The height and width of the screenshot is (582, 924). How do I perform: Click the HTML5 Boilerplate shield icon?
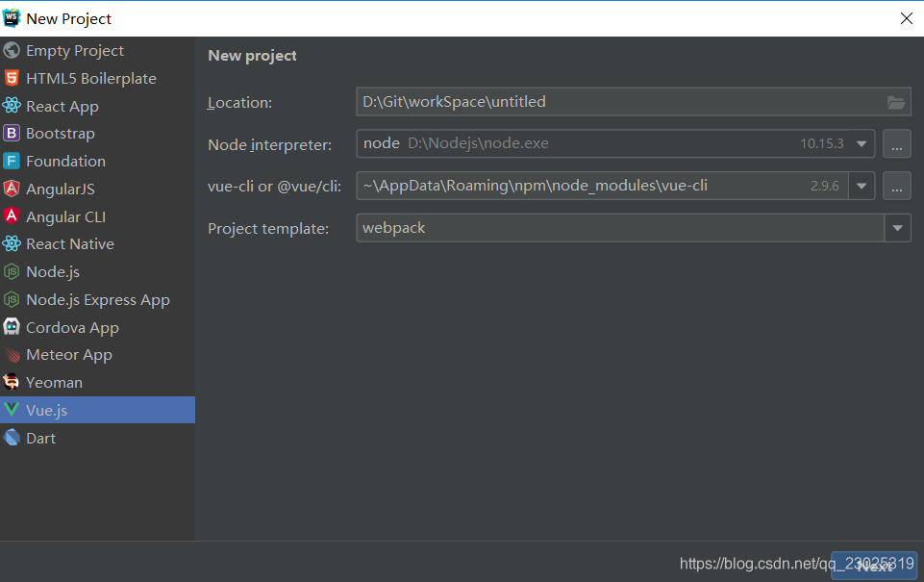(x=12, y=78)
